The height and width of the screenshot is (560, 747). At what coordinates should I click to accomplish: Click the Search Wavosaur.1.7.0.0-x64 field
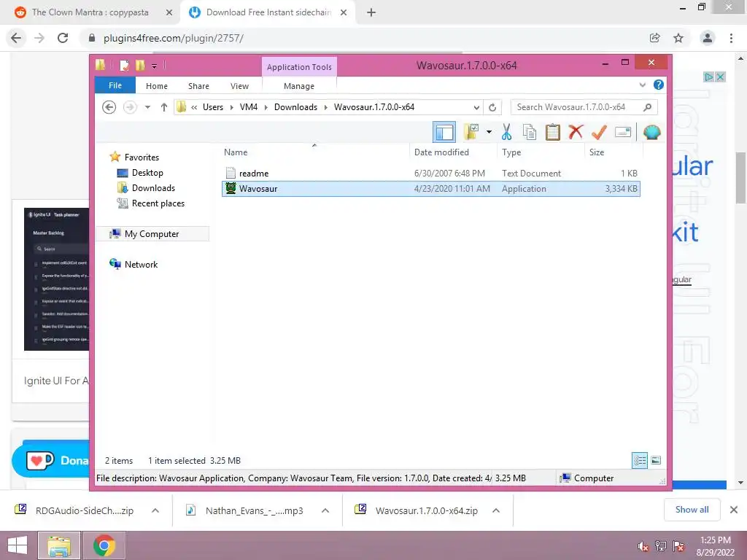[584, 107]
